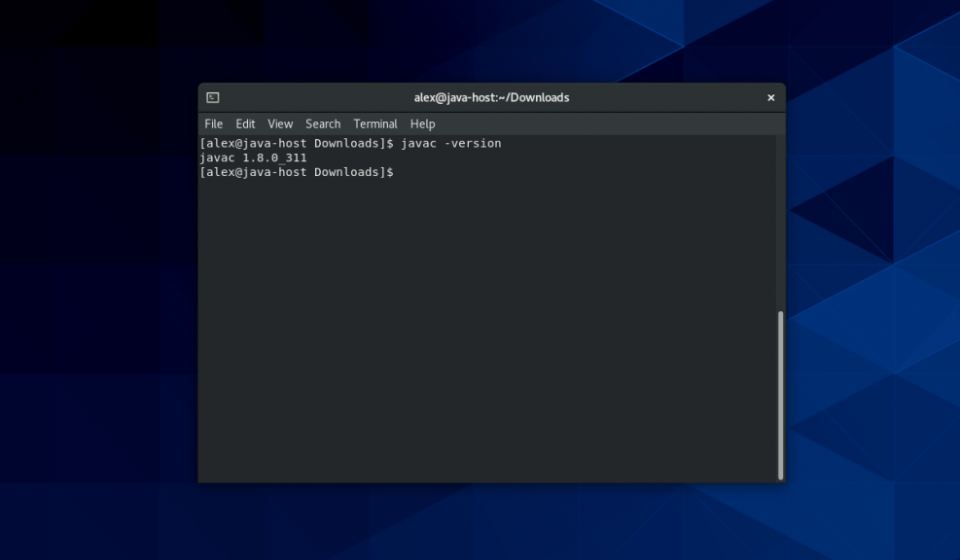Viewport: 960px width, 560px height.
Task: Close the terminal window
Action: pos(770,97)
